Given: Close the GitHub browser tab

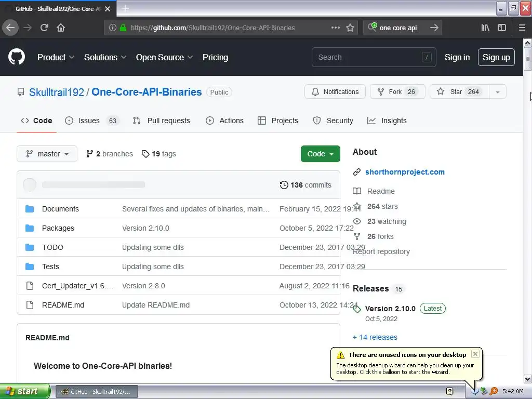Looking at the screenshot, I should [108, 9].
